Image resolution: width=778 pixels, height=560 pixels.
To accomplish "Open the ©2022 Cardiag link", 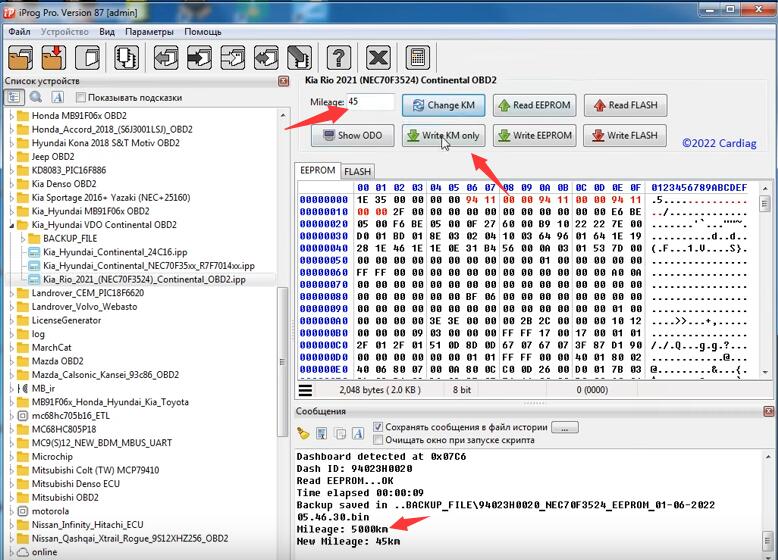I will (x=719, y=143).
